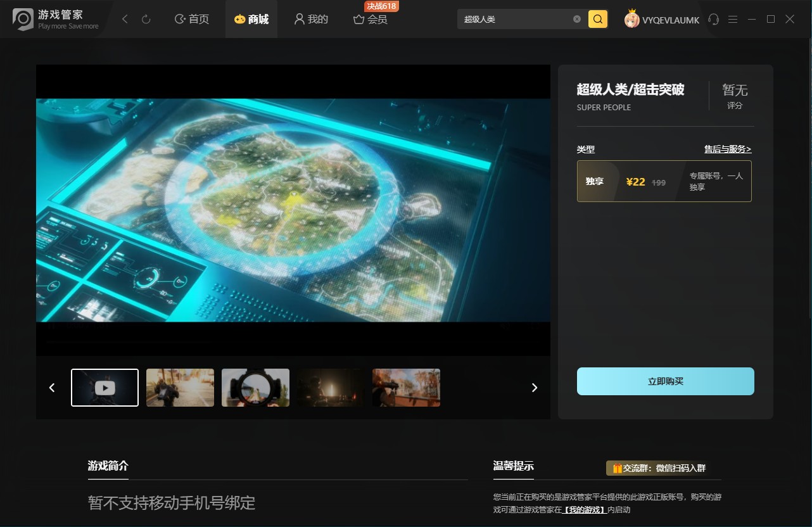Click the 专属账号，一人独享 description
This screenshot has height=527, width=812.
(x=716, y=182)
